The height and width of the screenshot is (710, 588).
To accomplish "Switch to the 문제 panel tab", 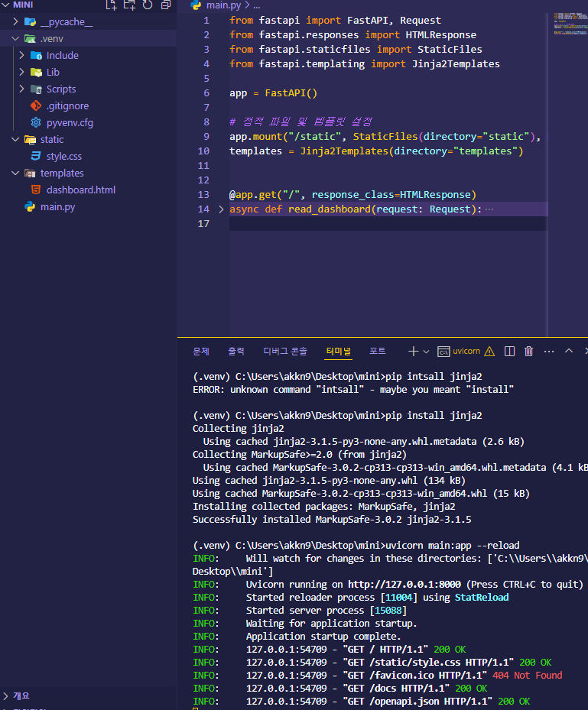I will point(200,352).
